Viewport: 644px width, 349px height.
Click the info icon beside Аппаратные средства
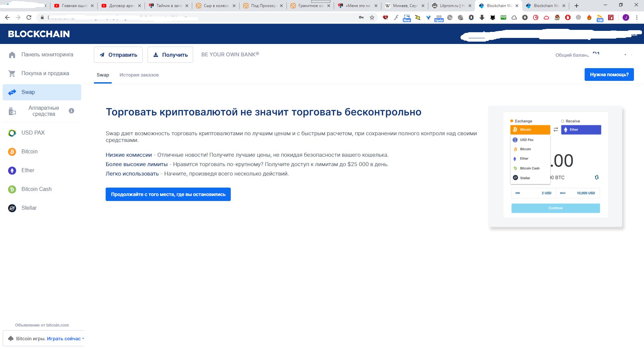click(71, 111)
